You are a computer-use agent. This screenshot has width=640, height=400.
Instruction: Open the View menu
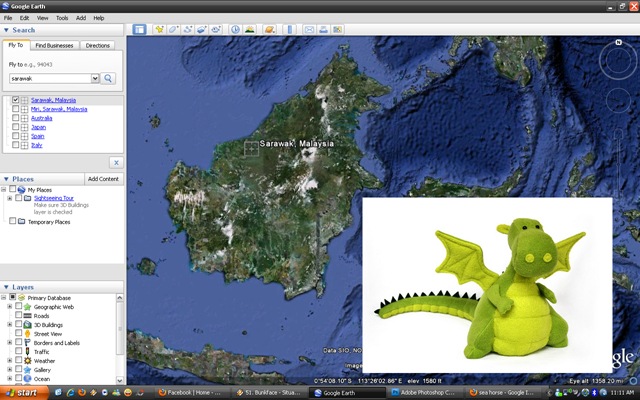42,18
